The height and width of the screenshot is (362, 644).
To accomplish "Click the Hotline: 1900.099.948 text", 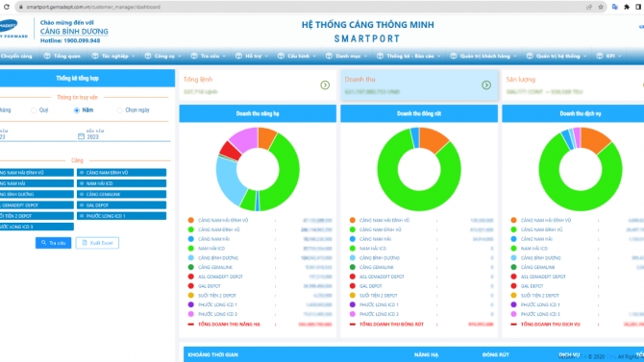I will 70,40.
